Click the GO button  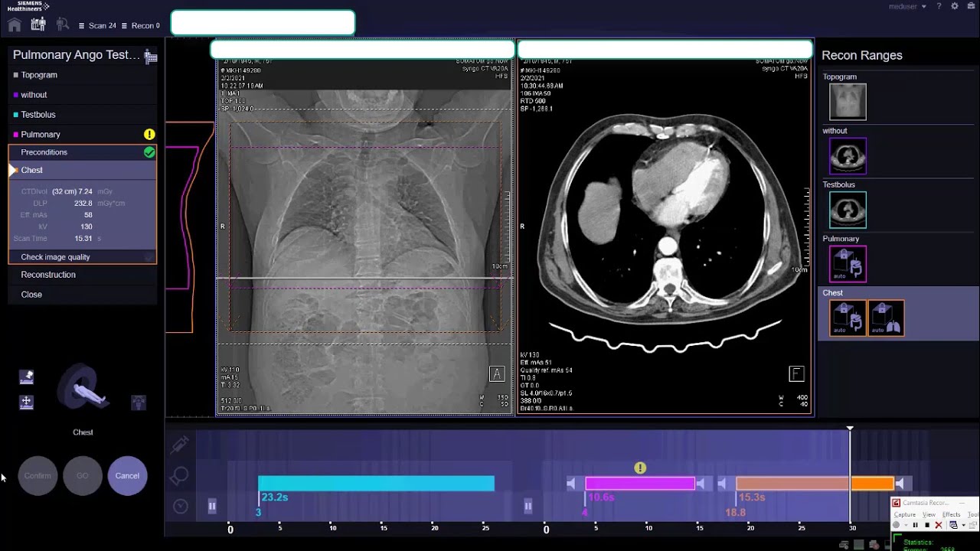[x=83, y=476]
